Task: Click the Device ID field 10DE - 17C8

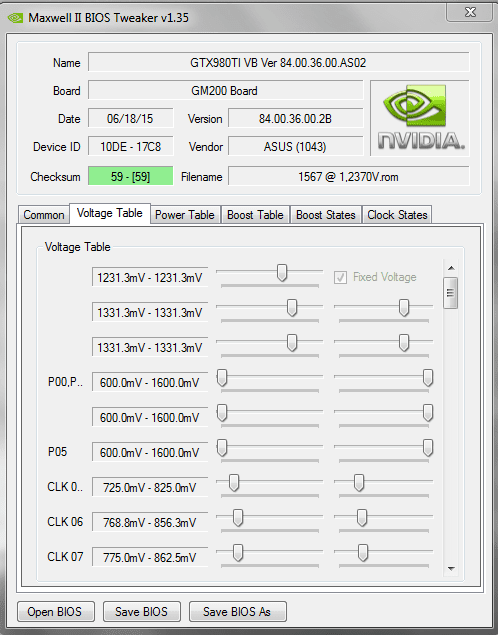Action: 130,146
